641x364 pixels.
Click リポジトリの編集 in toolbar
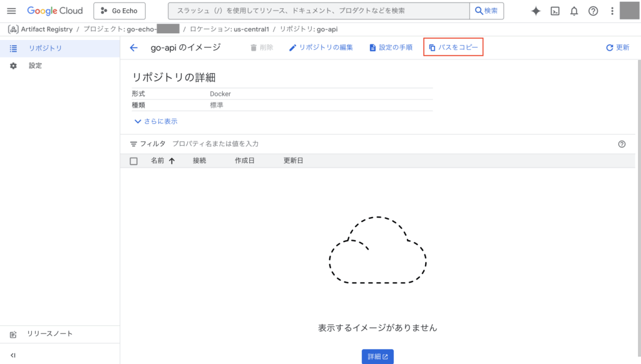[320, 48]
